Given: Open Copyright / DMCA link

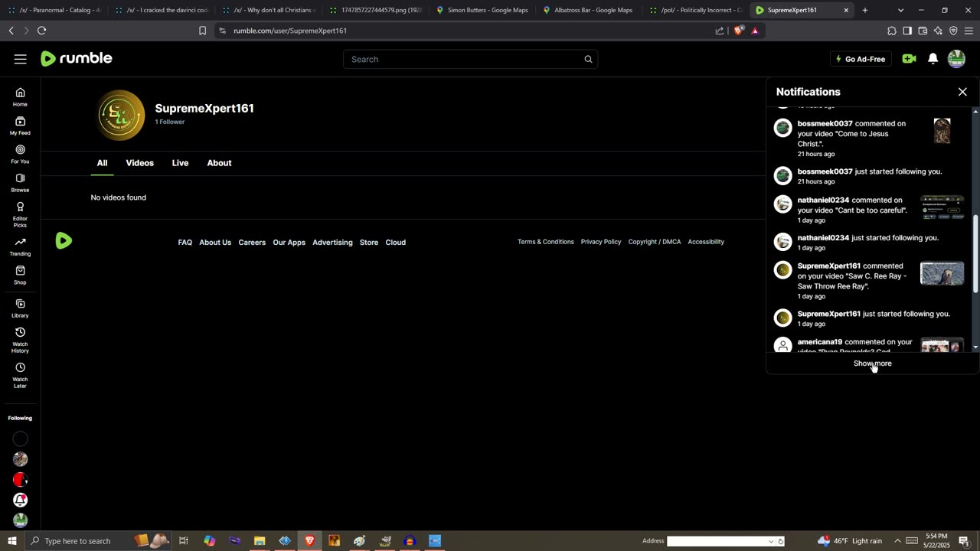Looking at the screenshot, I should point(655,242).
